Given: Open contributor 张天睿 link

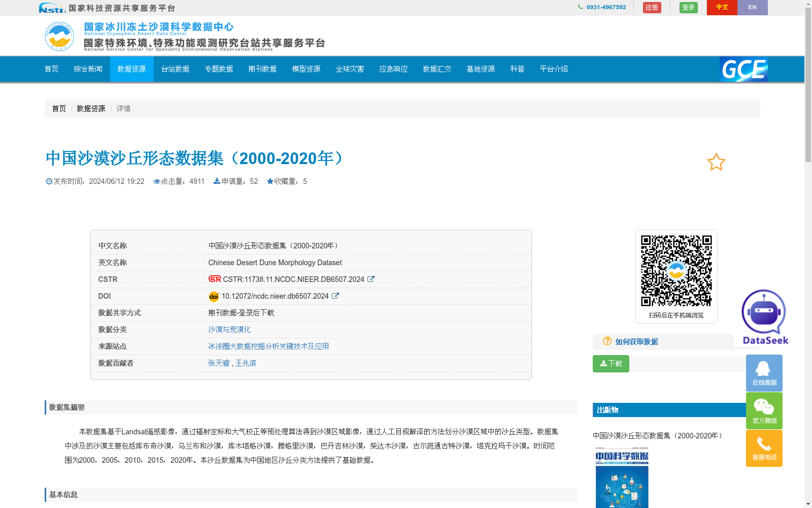Looking at the screenshot, I should [219, 363].
